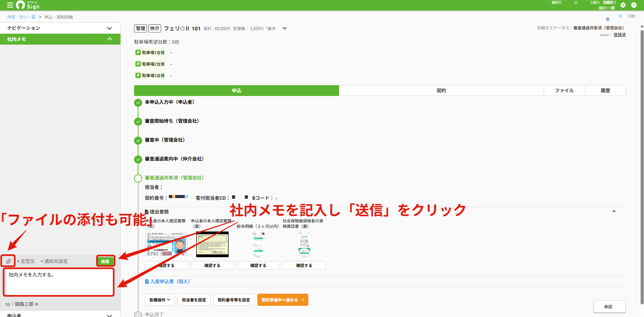Open the 給与明細 document thumbnail
The height and width of the screenshot is (317, 644).
(x=258, y=244)
